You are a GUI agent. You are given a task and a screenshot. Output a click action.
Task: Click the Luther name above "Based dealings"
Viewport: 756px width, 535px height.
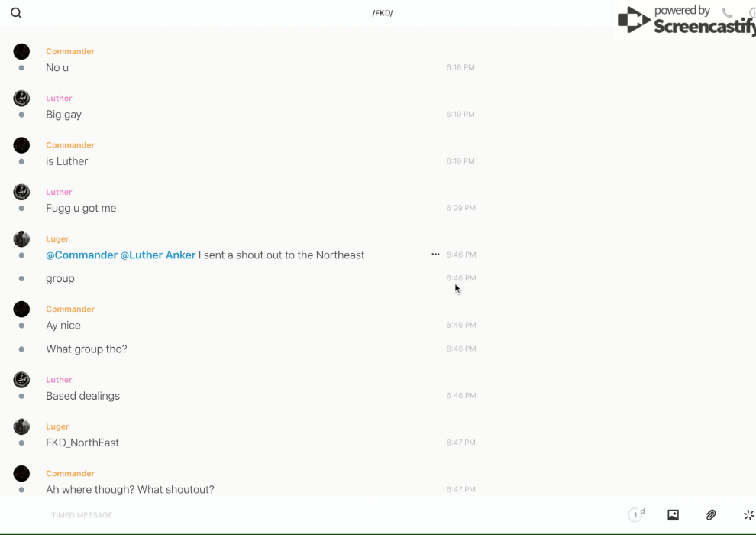tap(59, 380)
